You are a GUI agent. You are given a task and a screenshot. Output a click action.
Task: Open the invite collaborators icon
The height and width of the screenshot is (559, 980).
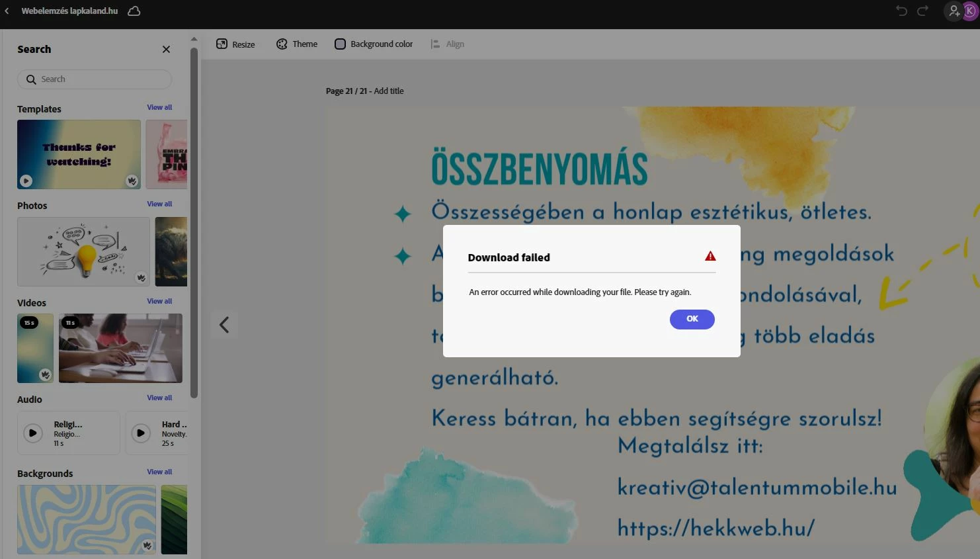pos(954,11)
